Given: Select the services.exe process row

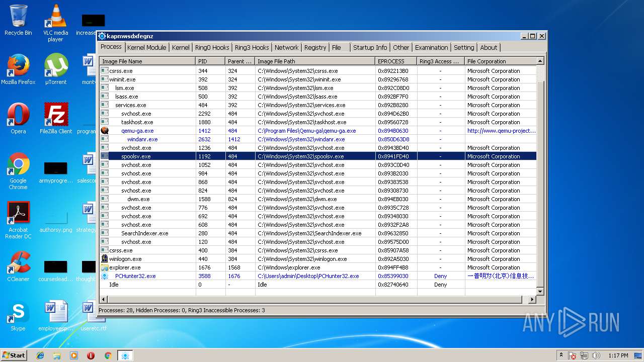Looking at the screenshot, I should tap(318, 105).
